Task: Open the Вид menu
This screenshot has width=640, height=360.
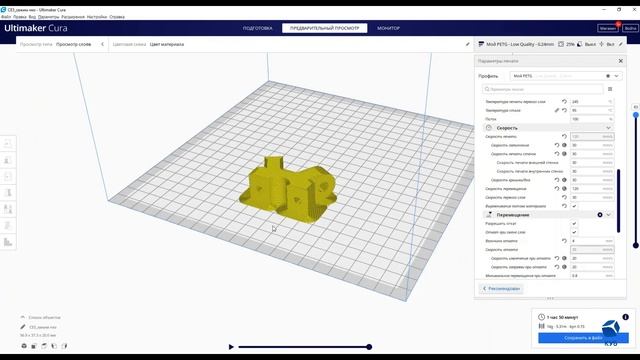Action: 32,17
